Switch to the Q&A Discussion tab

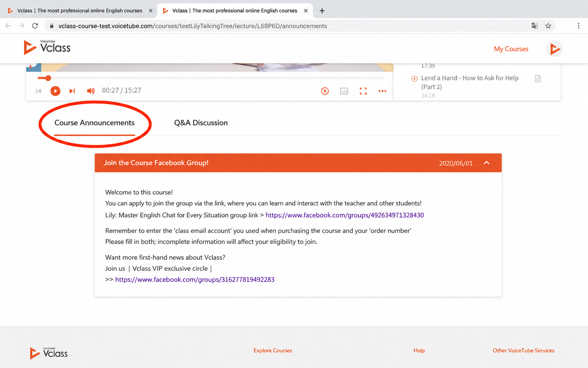(201, 123)
